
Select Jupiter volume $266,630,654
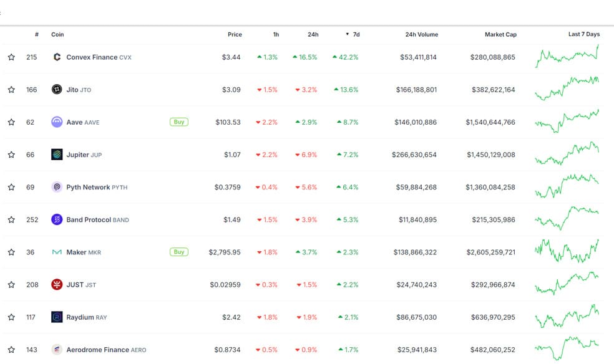coord(414,155)
